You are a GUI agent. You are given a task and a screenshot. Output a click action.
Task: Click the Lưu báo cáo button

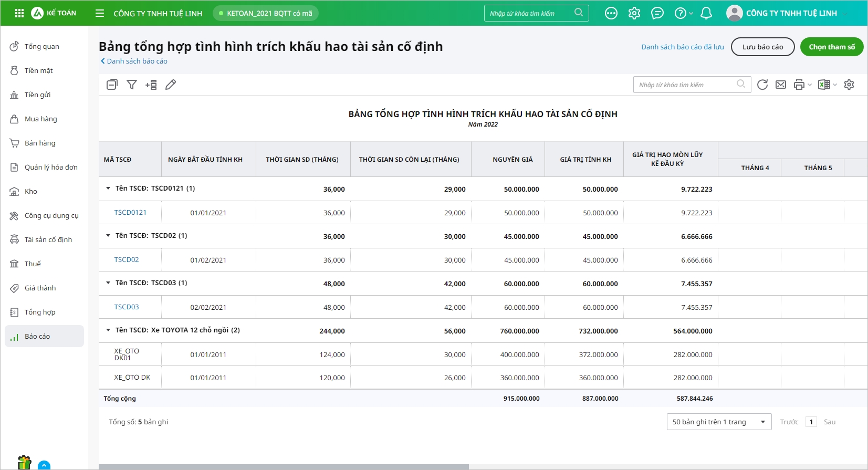click(x=762, y=47)
